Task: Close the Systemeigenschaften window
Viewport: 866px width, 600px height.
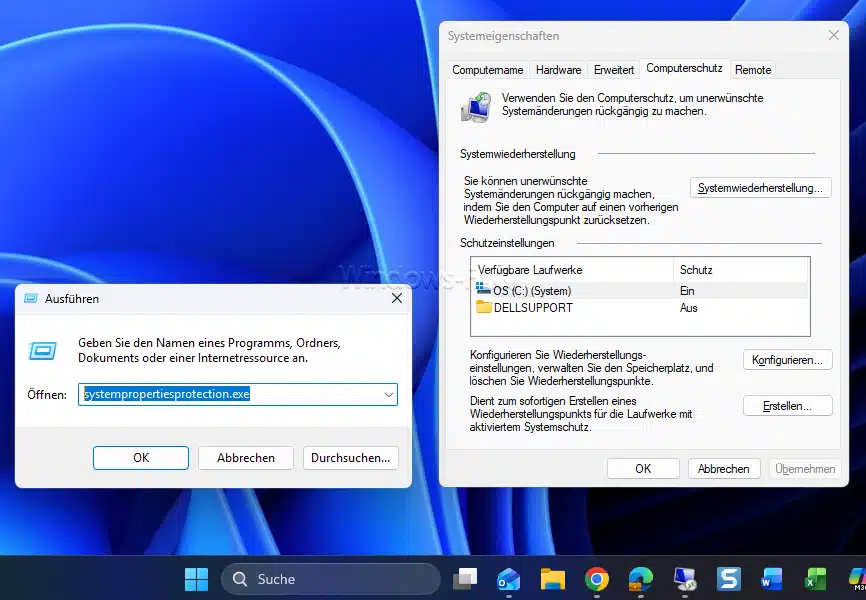Action: [x=833, y=35]
